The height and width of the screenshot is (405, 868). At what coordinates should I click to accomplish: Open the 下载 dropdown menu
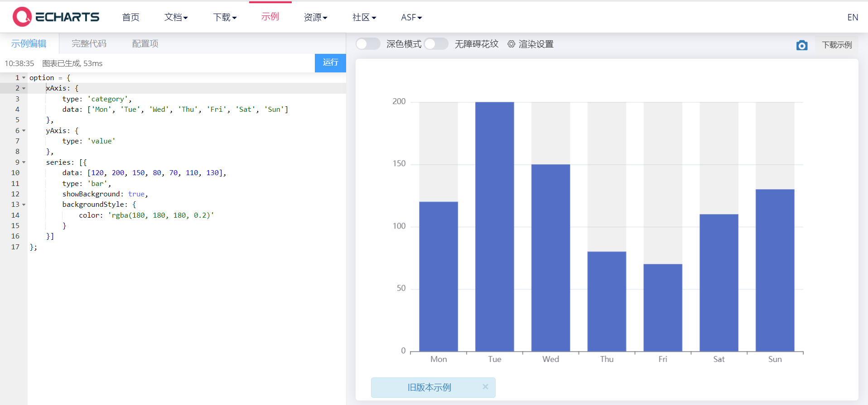(225, 17)
